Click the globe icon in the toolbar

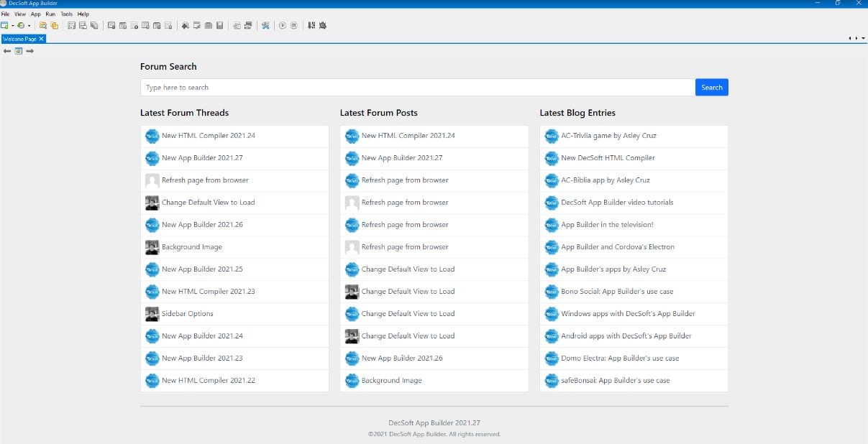21,25
